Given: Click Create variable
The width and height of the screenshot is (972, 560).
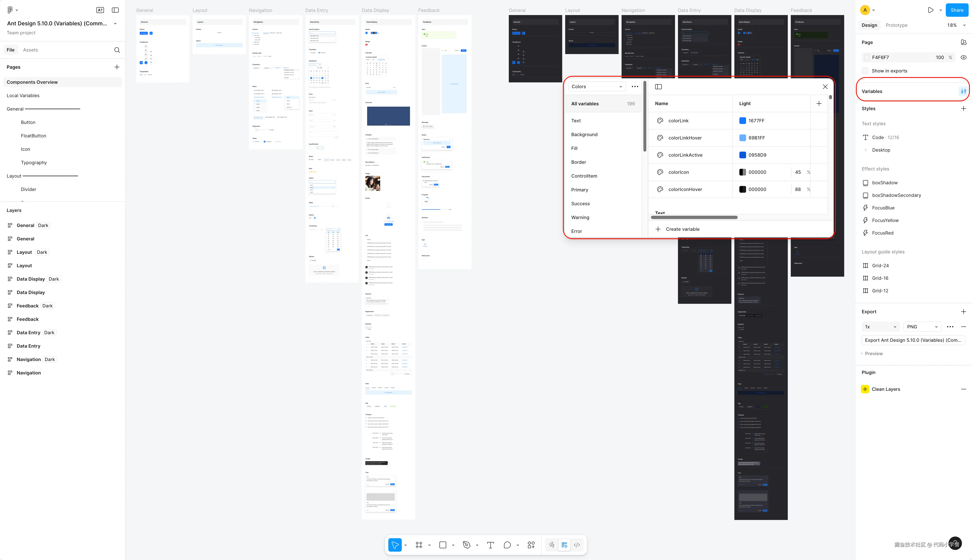Looking at the screenshot, I should pos(682,229).
